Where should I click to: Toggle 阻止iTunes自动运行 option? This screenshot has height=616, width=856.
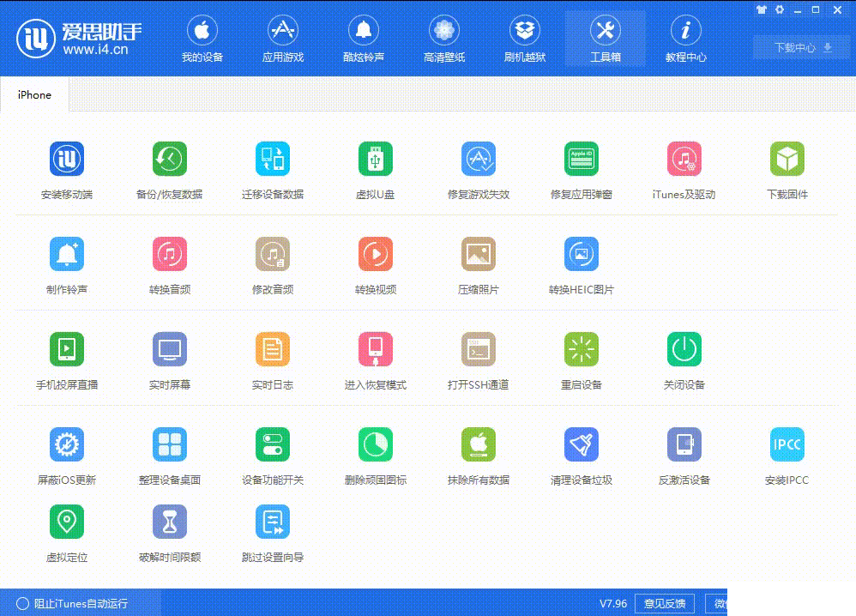pyautogui.click(x=72, y=603)
